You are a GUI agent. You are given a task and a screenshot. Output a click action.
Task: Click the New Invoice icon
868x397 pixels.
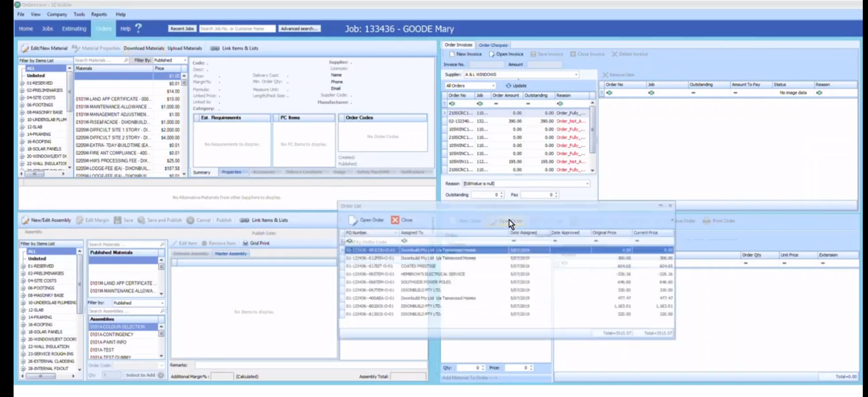[452, 54]
